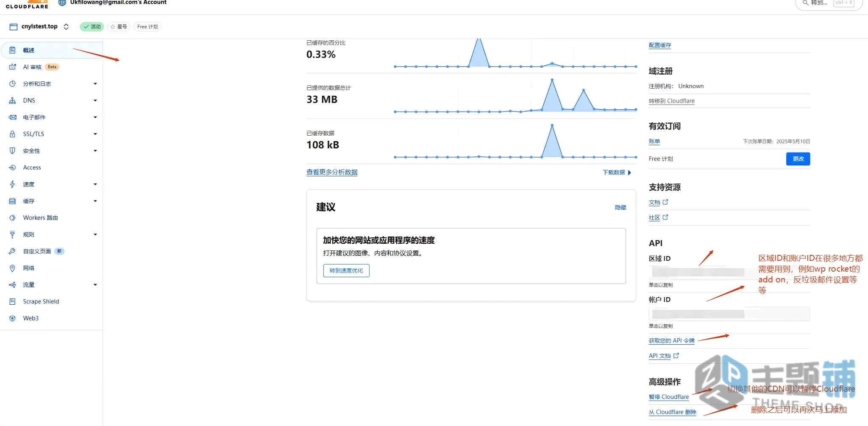
Task: Click the search magnifier icon at top
Action: tap(805, 3)
